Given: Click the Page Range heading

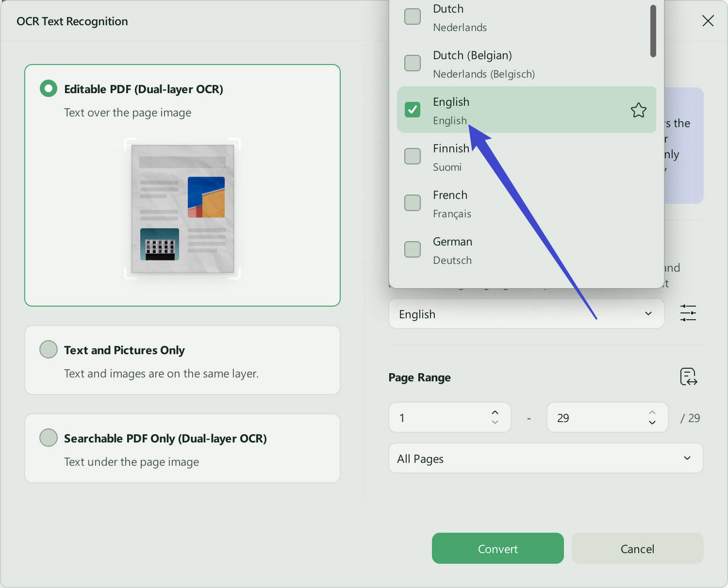Looking at the screenshot, I should point(419,377).
